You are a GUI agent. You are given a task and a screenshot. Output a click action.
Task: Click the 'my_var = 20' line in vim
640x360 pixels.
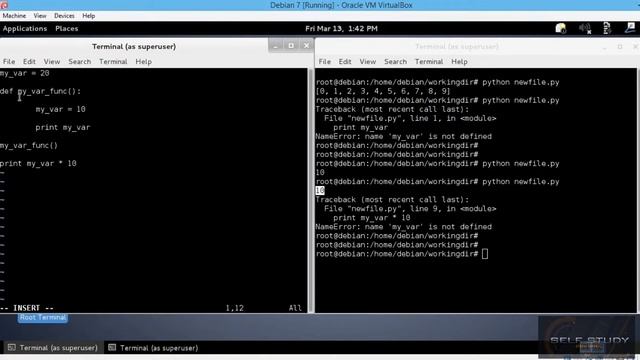(24, 73)
